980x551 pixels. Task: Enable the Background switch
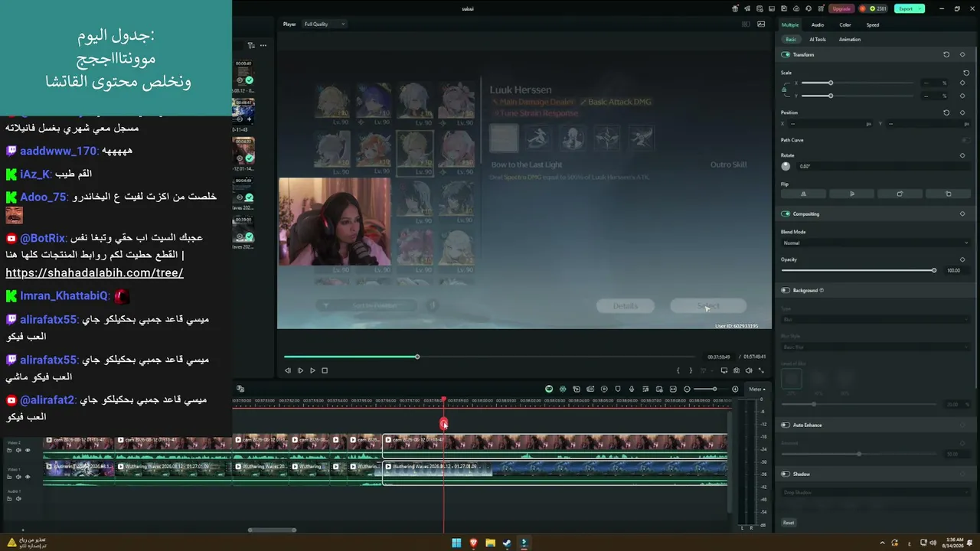click(x=786, y=290)
